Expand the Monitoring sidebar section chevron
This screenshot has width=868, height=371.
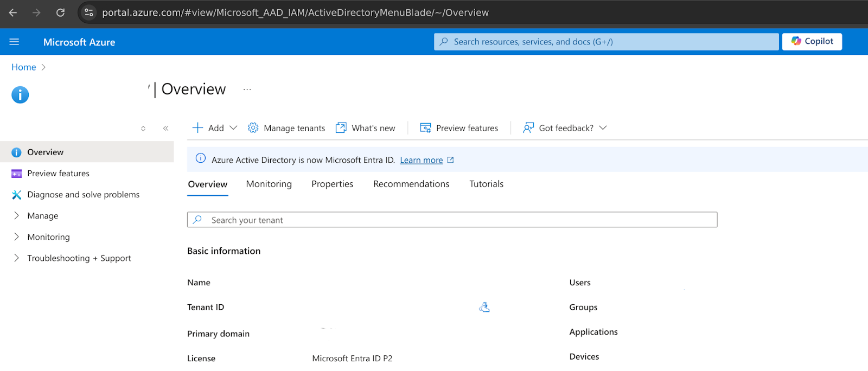[16, 236]
